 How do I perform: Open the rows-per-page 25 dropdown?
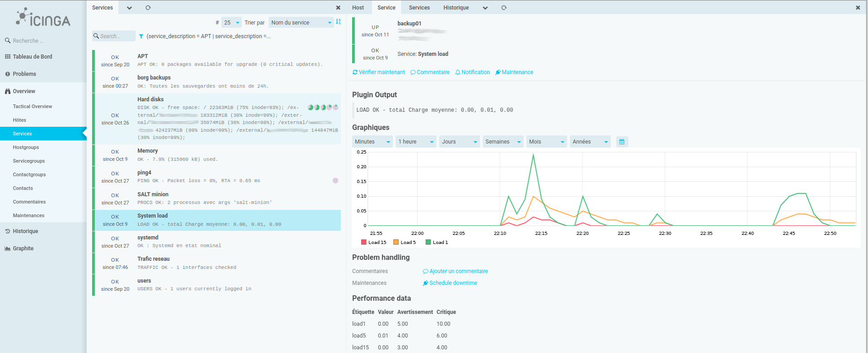click(231, 22)
